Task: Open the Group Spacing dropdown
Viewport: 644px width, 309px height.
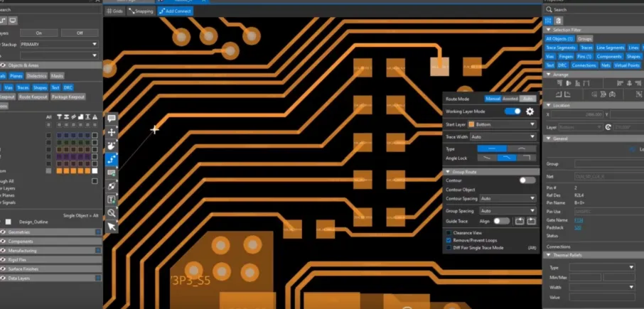Action: (x=508, y=211)
